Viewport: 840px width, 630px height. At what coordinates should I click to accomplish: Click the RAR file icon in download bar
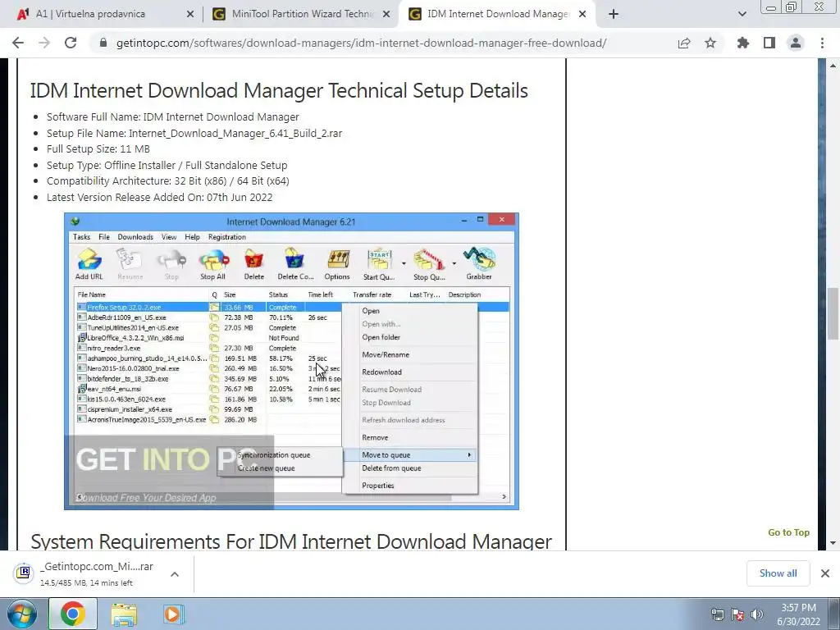pos(24,573)
